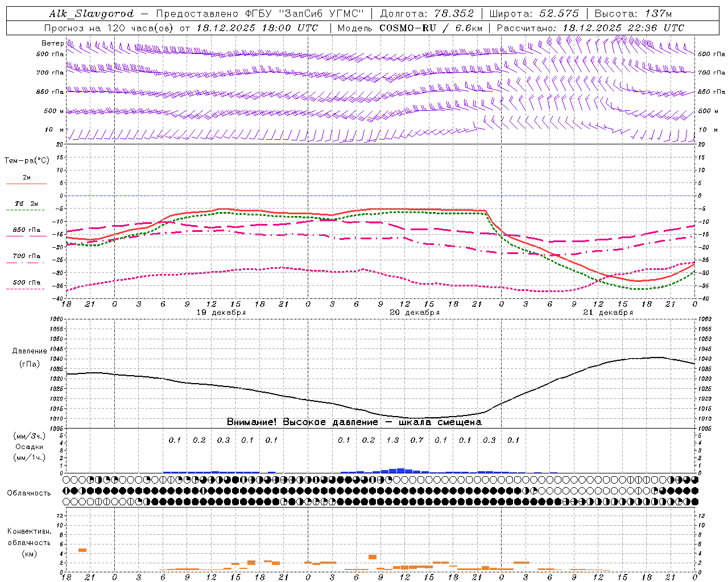The height and width of the screenshot is (582, 728).
Task: Select the '(мм/1ч.)' precipitation unit label
Action: [x=29, y=458]
